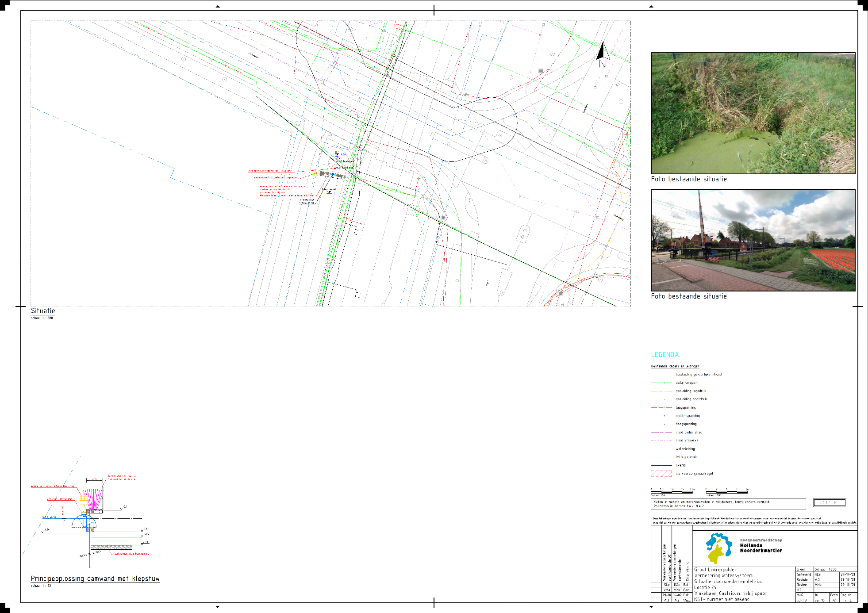The image size is (868, 613).
Task: Click the 'schaal 1 : 200' label under Situatie
Action: pyautogui.click(x=42, y=318)
